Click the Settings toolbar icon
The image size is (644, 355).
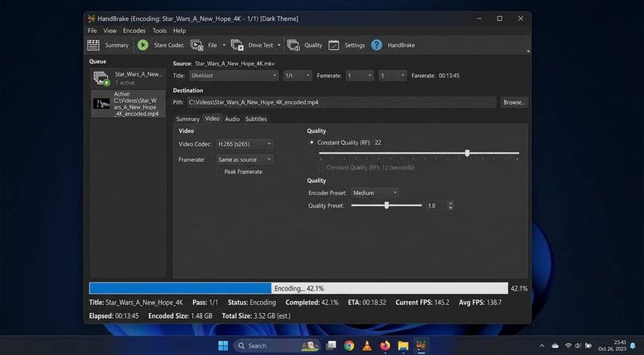[334, 45]
